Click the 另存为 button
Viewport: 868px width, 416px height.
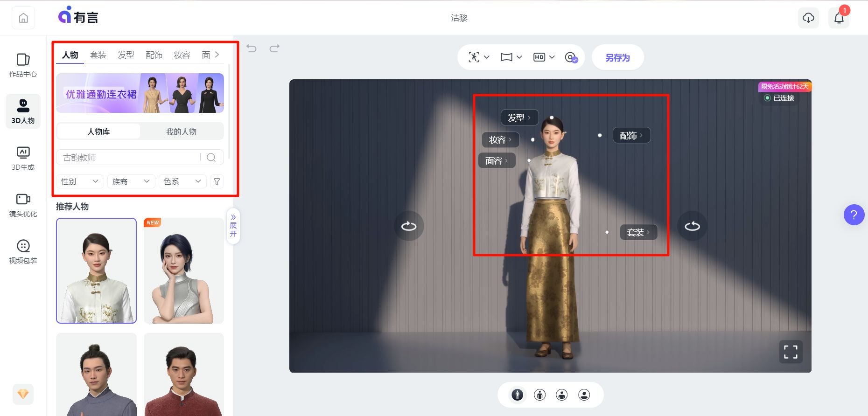point(617,57)
